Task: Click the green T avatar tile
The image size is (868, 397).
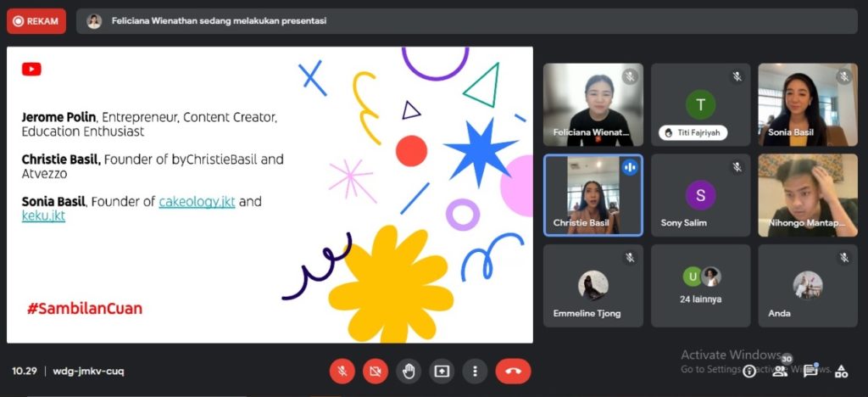Action: coord(700,104)
